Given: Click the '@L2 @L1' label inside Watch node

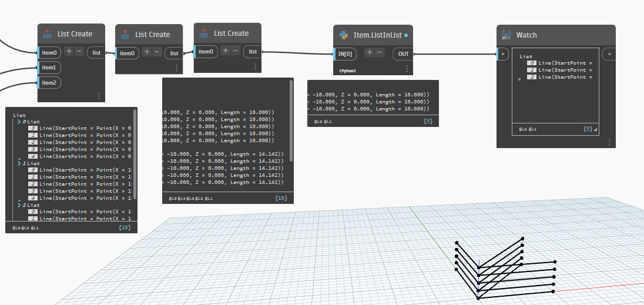Looking at the screenshot, I should coord(528,129).
